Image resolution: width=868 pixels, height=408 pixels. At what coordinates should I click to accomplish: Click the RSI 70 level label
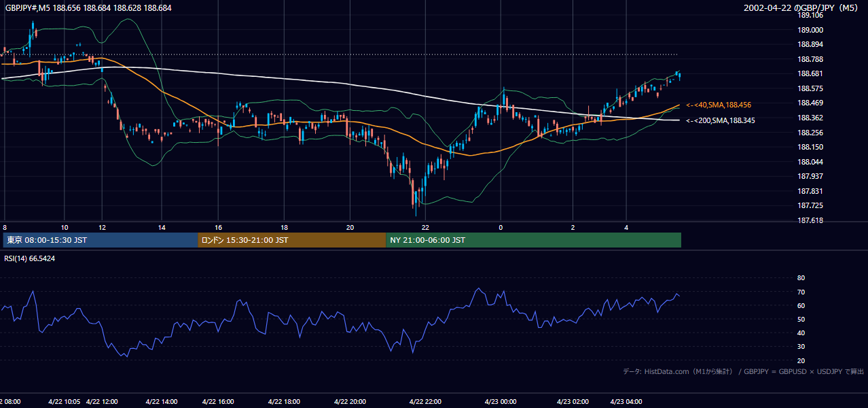801,292
